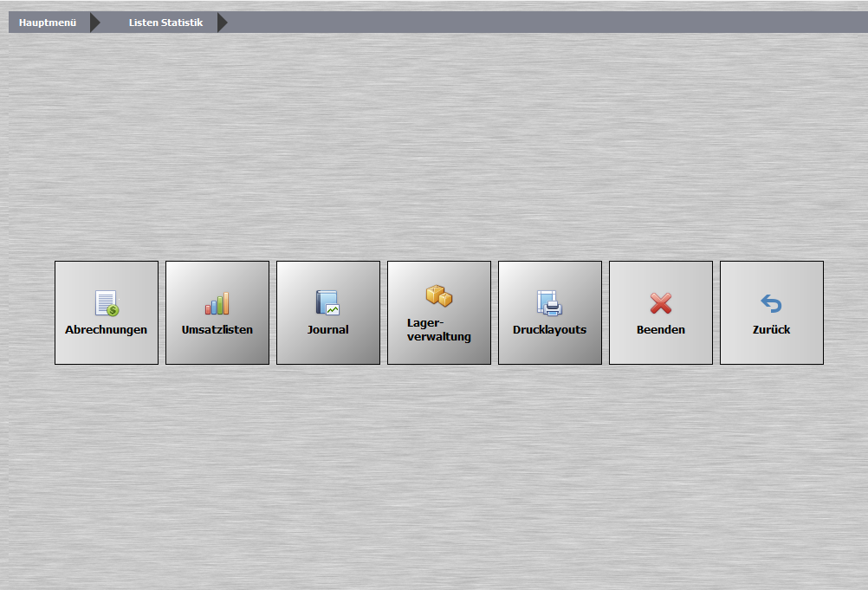Screen dimensions: 868x590
Task: Click the Lagerverwaltung yellow boxes icon
Action: 438,296
